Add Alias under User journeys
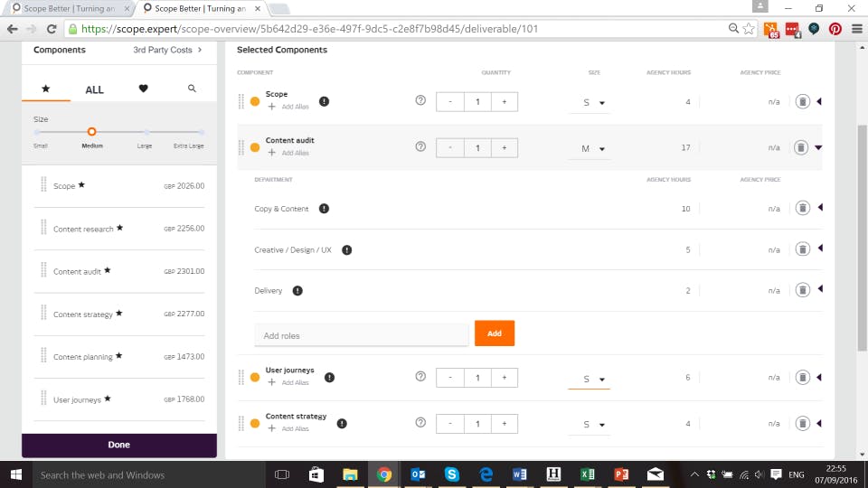This screenshot has width=868, height=488. (288, 382)
